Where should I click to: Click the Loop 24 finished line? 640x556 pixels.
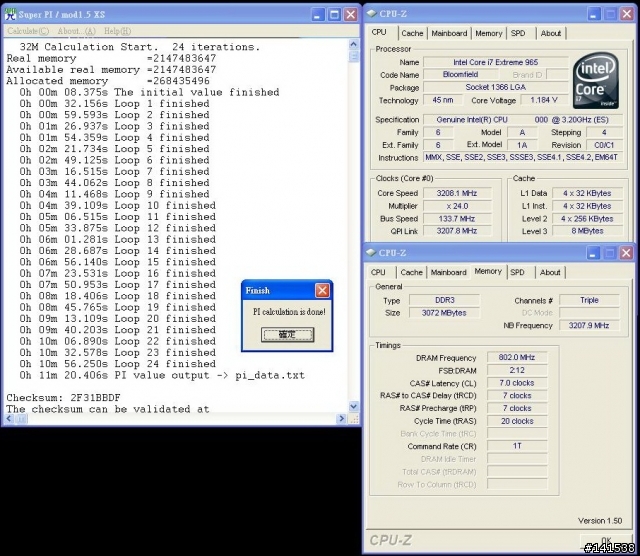(x=118, y=364)
